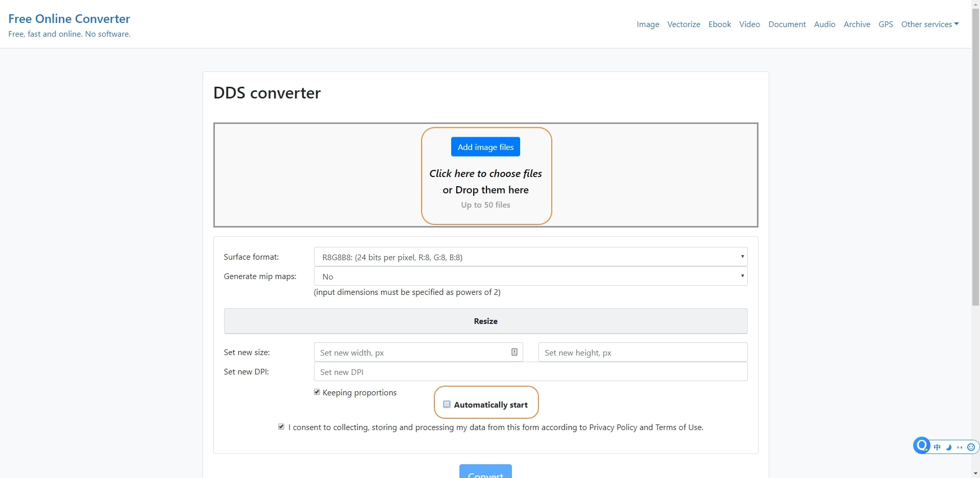Open the Free Online Converter home link
This screenshot has height=478, width=980.
[x=69, y=19]
